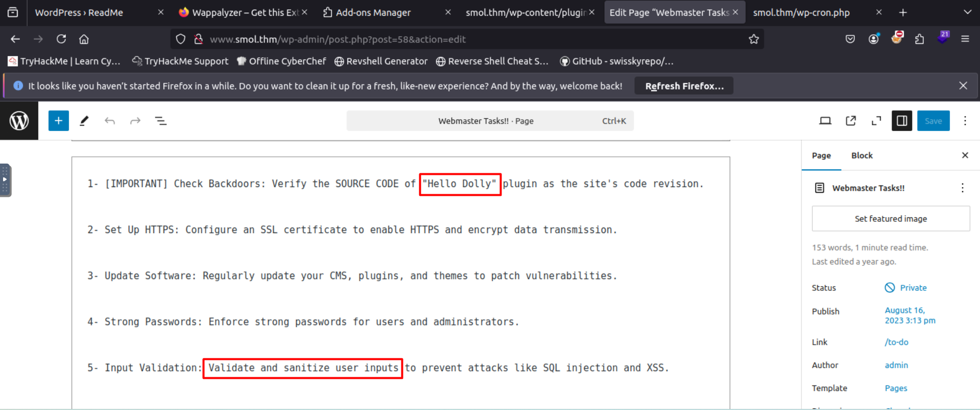
Task: Click the Refresh Firefox button
Action: (x=684, y=86)
